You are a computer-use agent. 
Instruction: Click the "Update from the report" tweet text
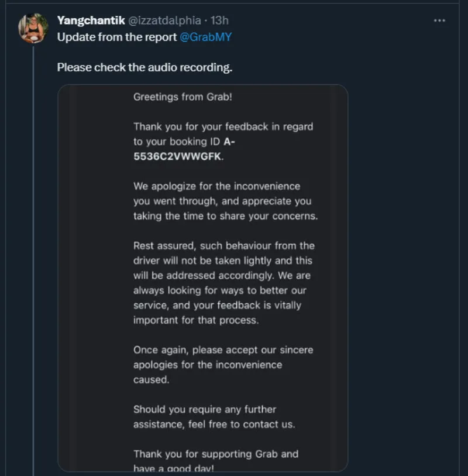(117, 36)
